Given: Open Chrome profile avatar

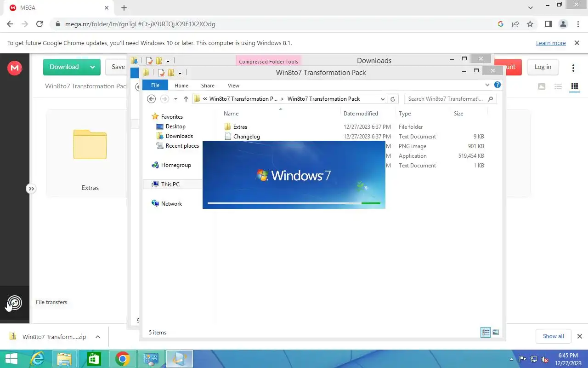Looking at the screenshot, I should coord(563,24).
